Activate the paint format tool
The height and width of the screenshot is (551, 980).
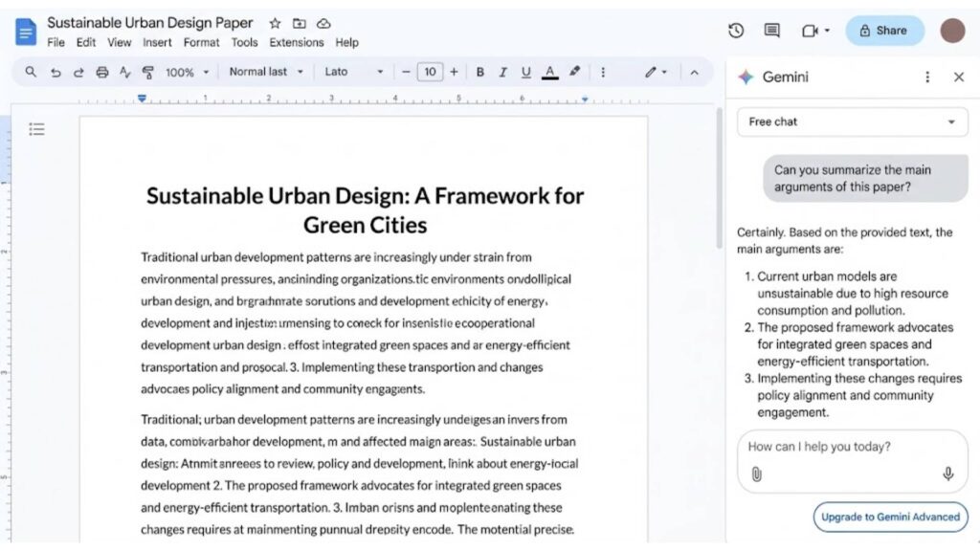[148, 73]
